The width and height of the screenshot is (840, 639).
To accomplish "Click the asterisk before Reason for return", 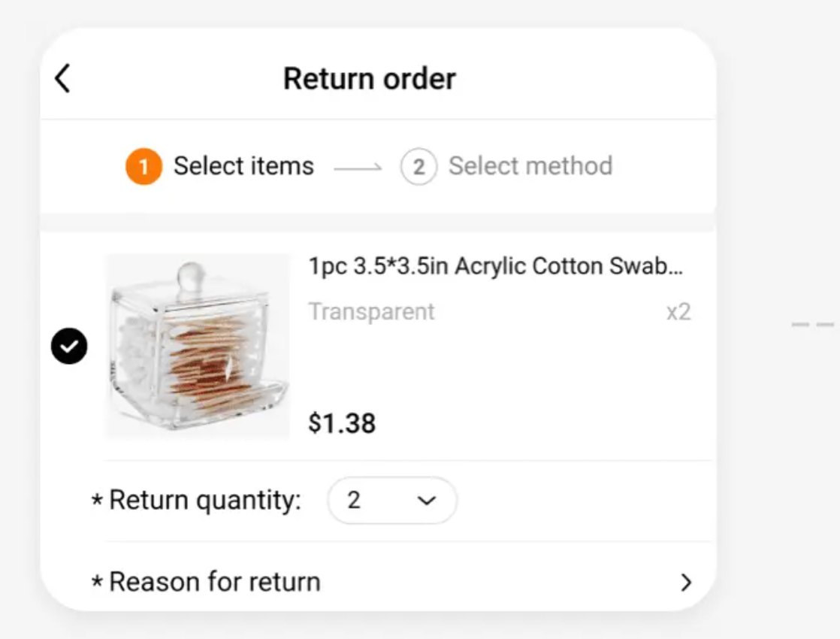I will pos(97,580).
